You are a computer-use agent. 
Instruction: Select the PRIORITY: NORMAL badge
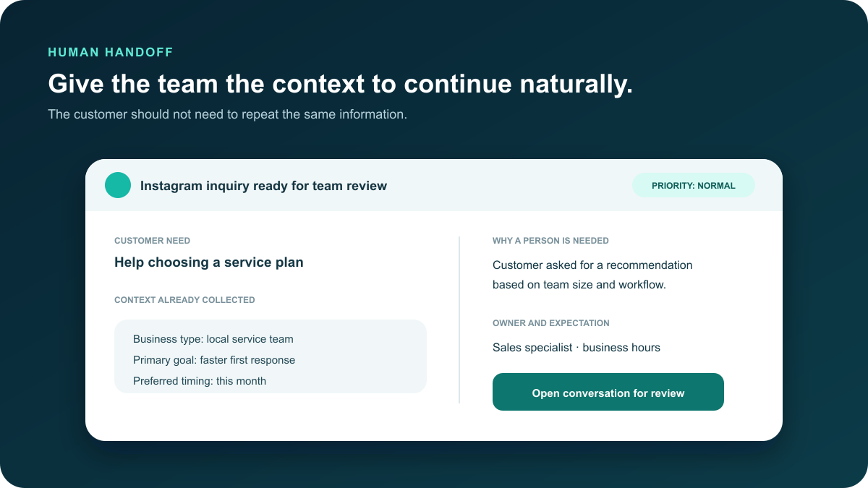(x=694, y=185)
